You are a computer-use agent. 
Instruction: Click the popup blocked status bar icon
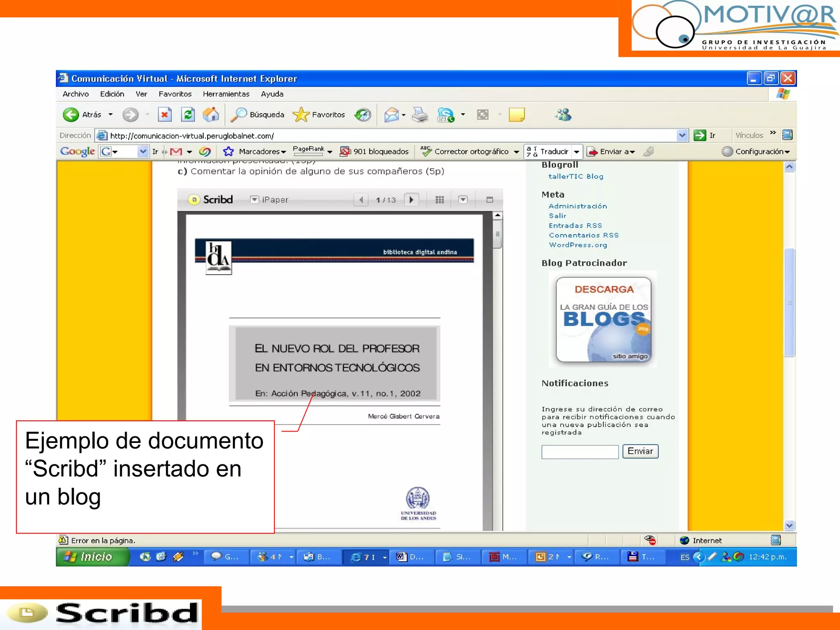(650, 540)
